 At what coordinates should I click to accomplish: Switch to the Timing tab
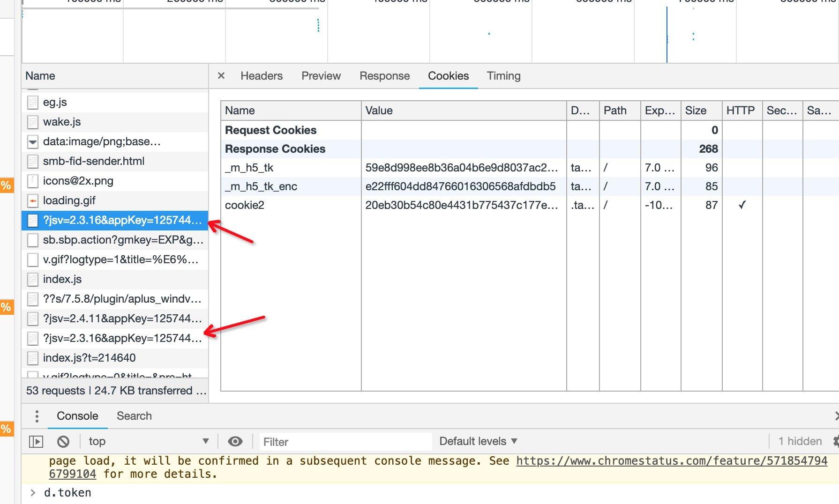[x=503, y=76]
